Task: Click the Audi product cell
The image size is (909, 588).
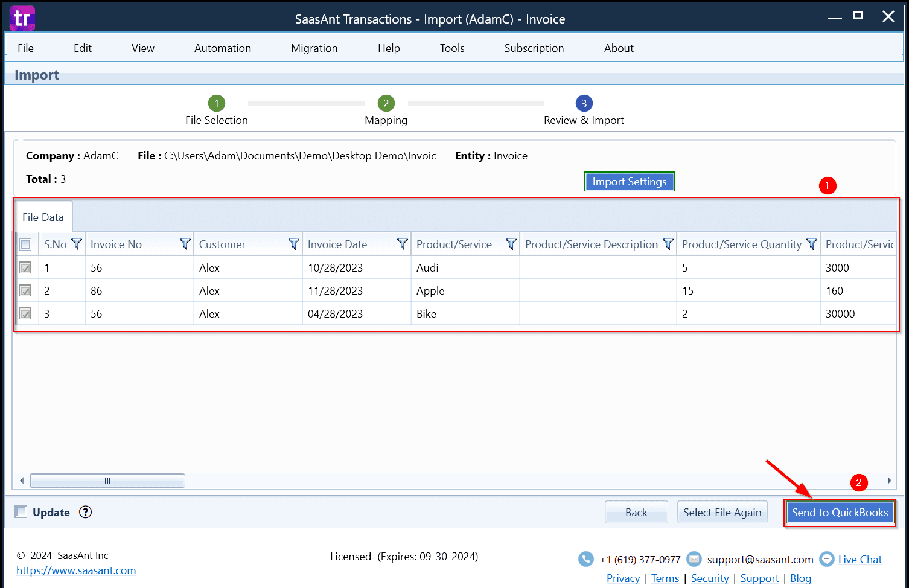Action: (465, 267)
